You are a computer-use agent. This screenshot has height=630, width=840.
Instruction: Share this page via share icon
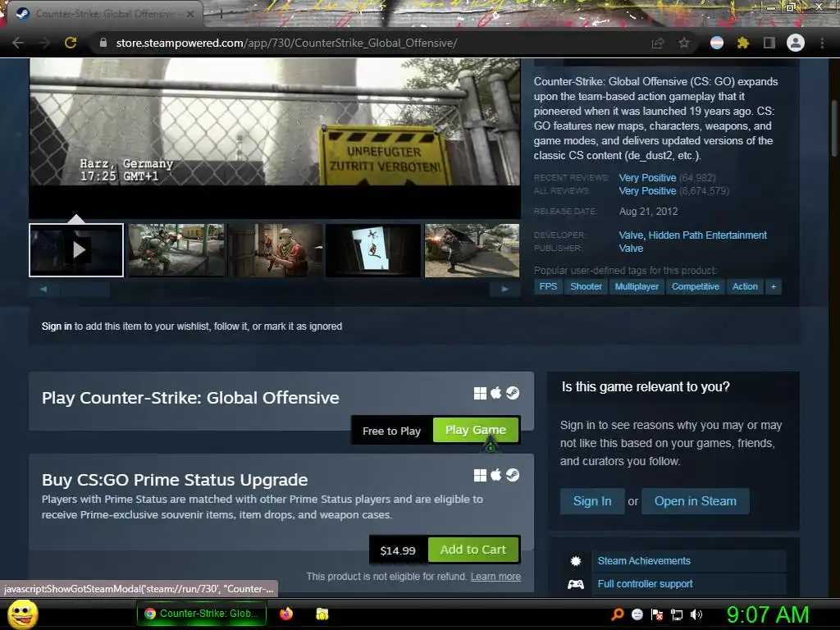tap(658, 43)
